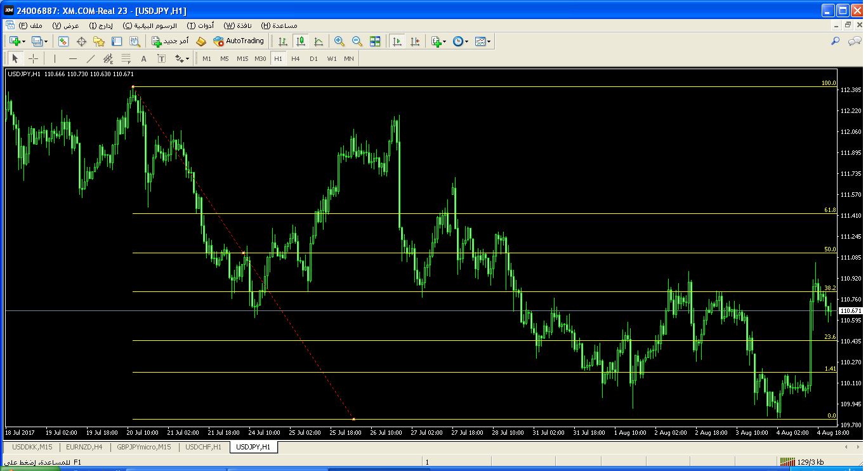
Task: Open the Periods clock icon
Action: point(458,41)
